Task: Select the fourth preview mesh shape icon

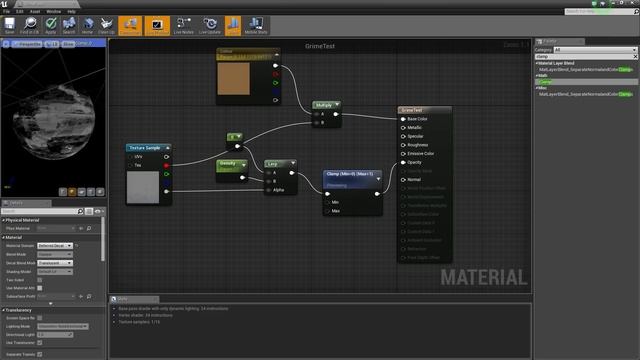Action: point(91,192)
